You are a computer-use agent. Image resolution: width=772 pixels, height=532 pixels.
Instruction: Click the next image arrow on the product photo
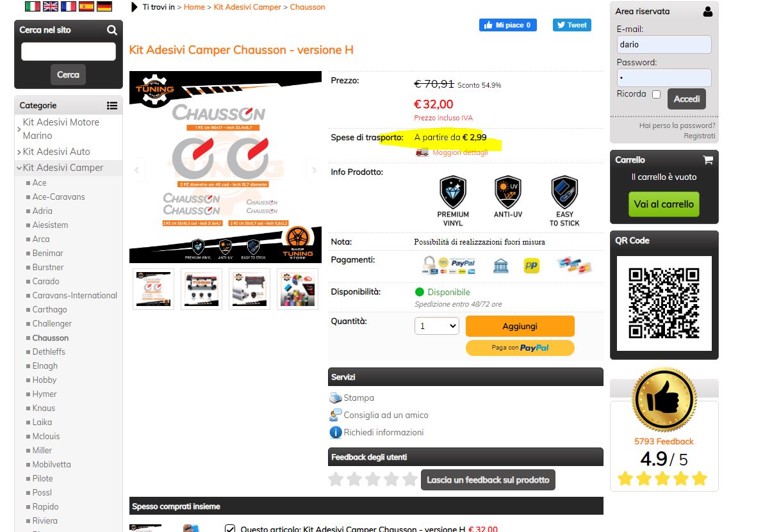(x=314, y=170)
